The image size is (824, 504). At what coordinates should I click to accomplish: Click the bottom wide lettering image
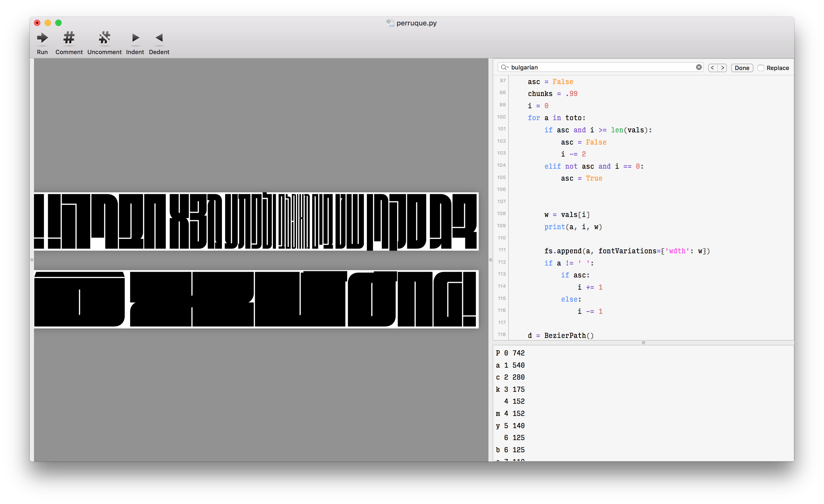point(256,299)
